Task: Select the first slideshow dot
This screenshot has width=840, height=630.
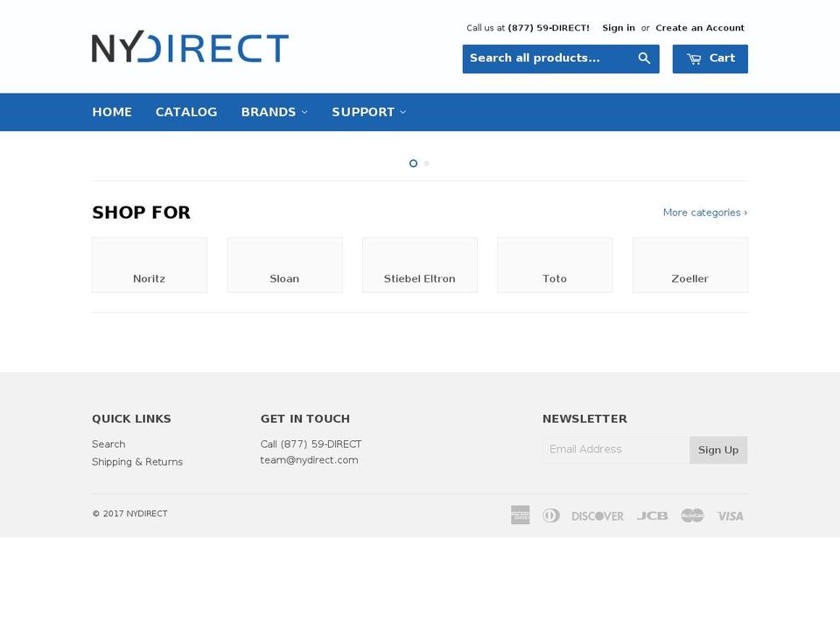Action: coord(413,164)
